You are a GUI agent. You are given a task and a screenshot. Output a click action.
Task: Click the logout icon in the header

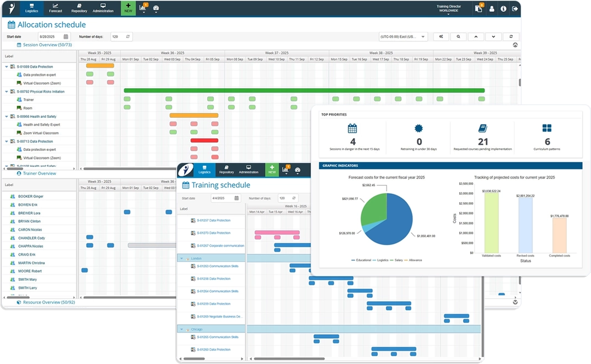click(515, 9)
